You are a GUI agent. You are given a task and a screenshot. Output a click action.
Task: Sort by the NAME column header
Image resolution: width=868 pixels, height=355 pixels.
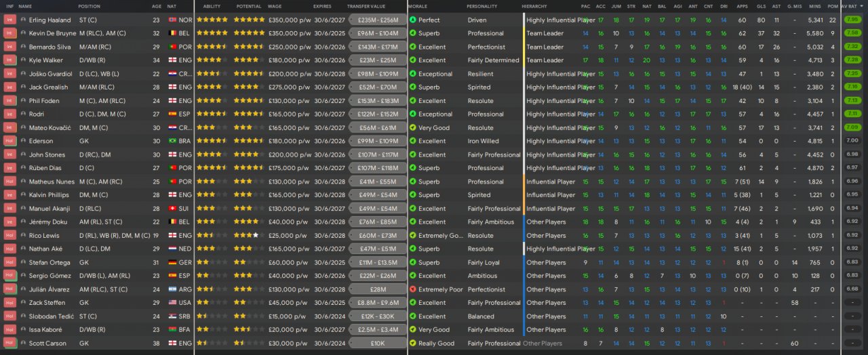click(x=25, y=6)
